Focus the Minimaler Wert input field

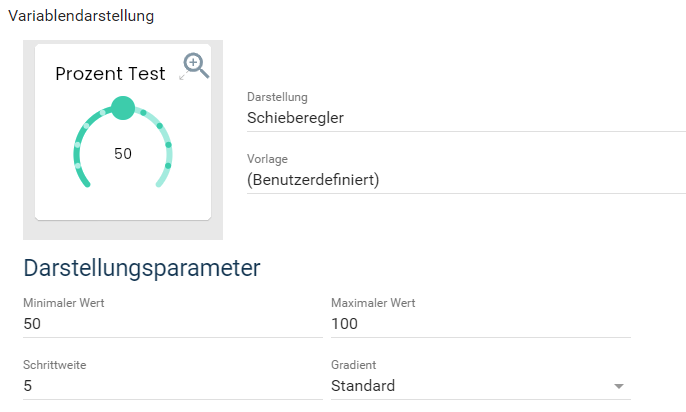[173, 324]
